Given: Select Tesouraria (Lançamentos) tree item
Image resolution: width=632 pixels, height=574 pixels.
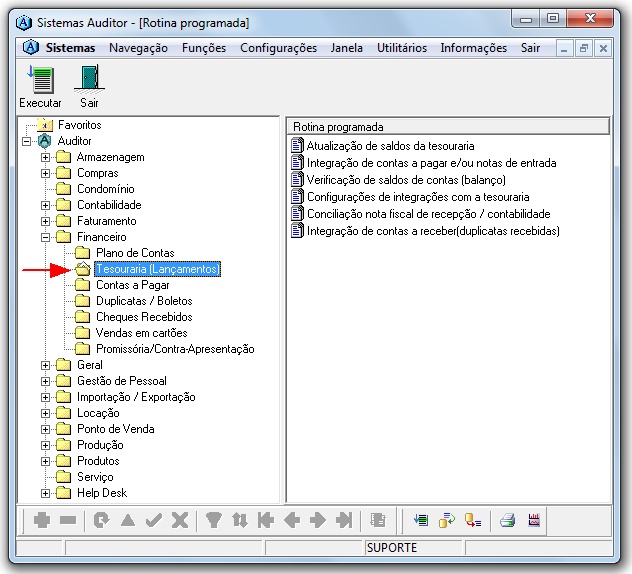Looking at the screenshot, I should point(158,269).
